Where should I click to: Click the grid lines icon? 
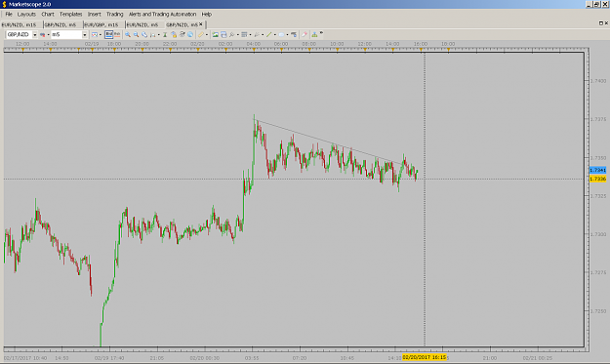[244, 34]
